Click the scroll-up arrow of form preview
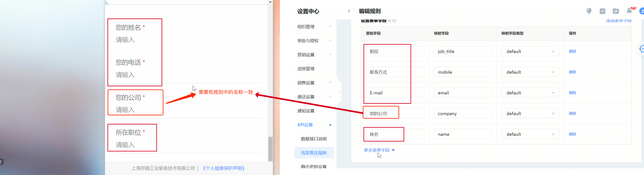 270,2
